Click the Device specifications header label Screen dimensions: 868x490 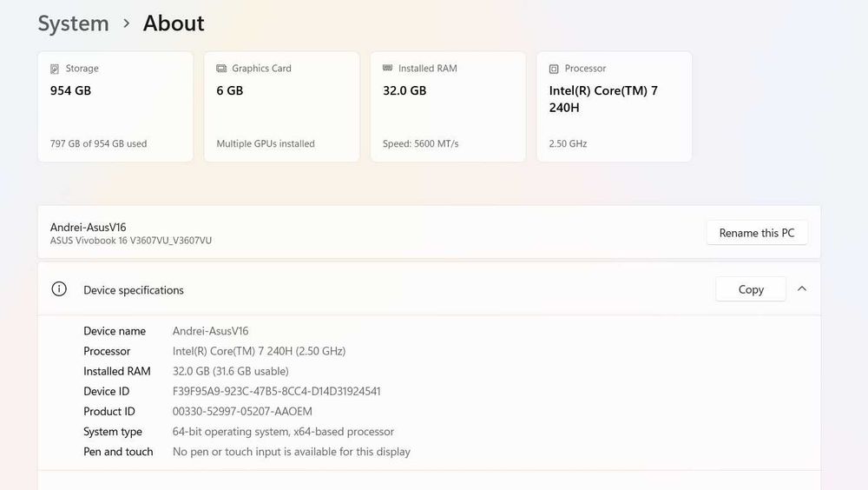coord(134,290)
